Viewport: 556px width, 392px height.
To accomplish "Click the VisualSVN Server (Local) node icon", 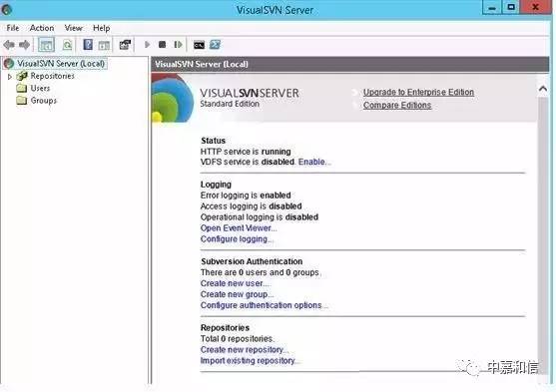I will click(x=9, y=64).
